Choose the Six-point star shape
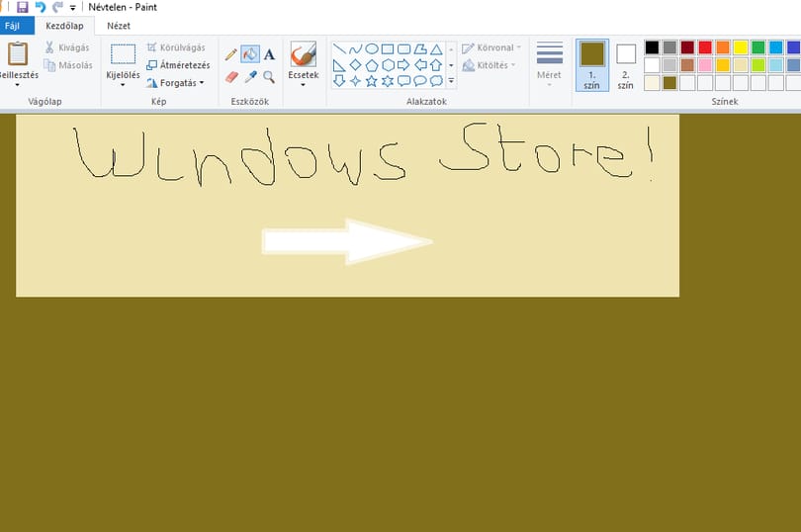 point(388,81)
